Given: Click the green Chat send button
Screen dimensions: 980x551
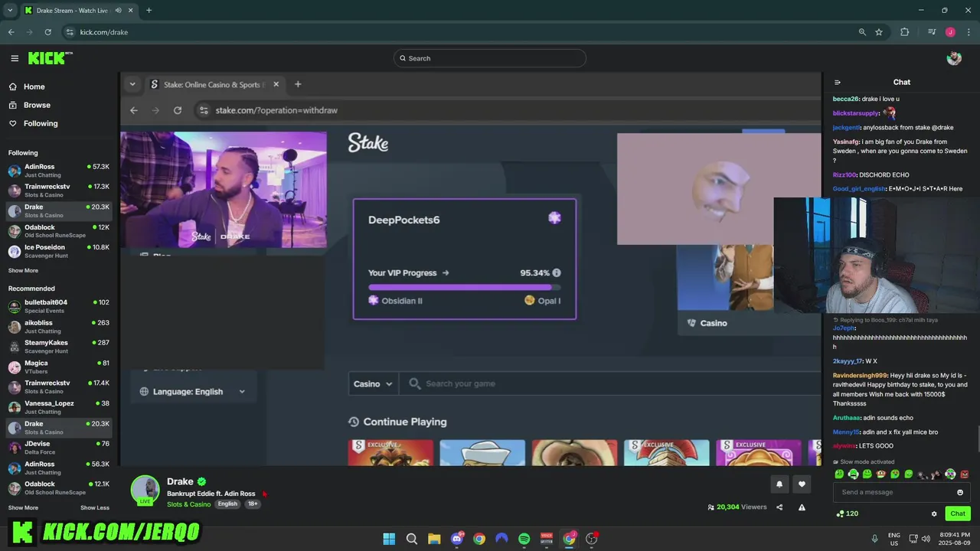Looking at the screenshot, I should coord(957,514).
